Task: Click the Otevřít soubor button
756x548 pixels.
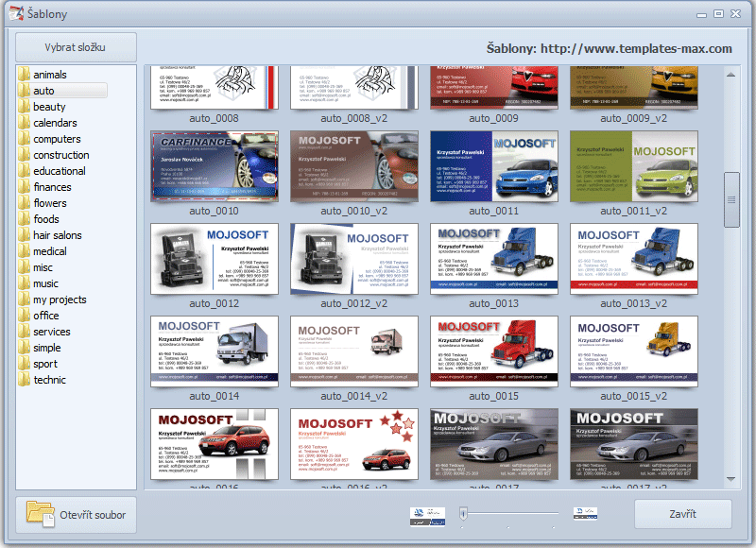Action: pos(76,515)
